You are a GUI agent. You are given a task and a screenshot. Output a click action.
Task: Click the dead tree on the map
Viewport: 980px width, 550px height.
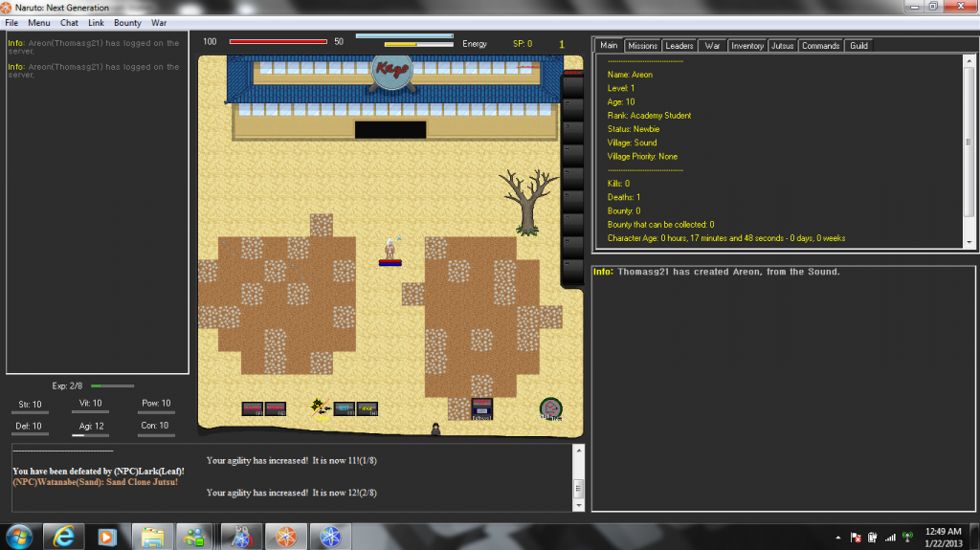[528, 203]
